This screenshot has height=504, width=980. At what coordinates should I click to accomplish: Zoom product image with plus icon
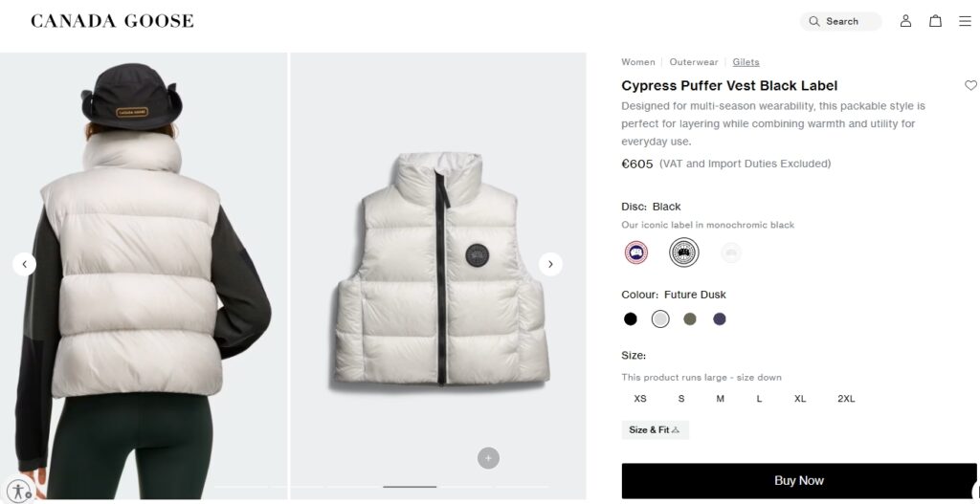point(488,458)
